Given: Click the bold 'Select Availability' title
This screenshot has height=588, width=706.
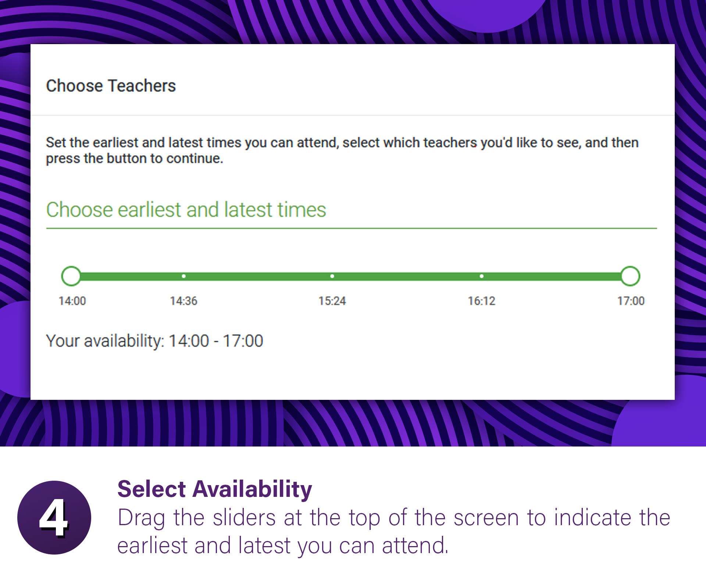Looking at the screenshot, I should [214, 489].
